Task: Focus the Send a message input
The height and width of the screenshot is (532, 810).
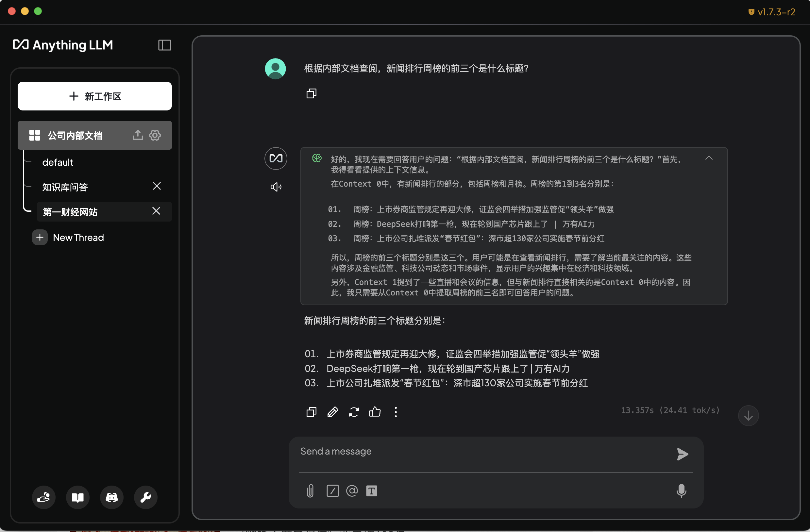Action: [x=483, y=452]
